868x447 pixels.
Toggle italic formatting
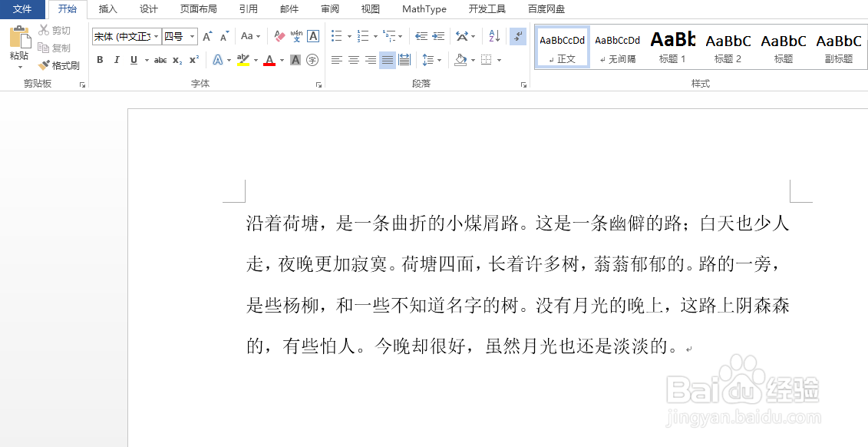point(116,60)
